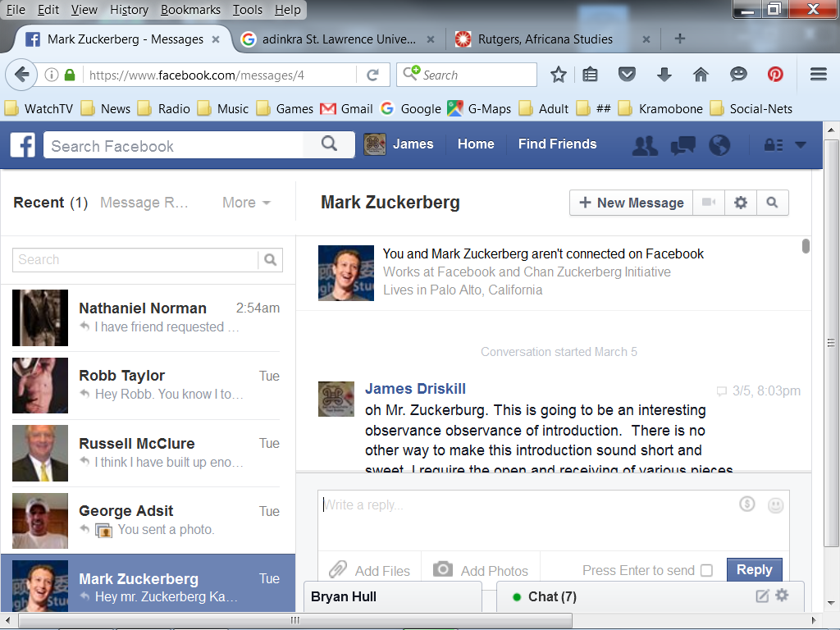Screen dimensions: 840x630
Task: Save page to Pocket icon
Action: point(627,75)
